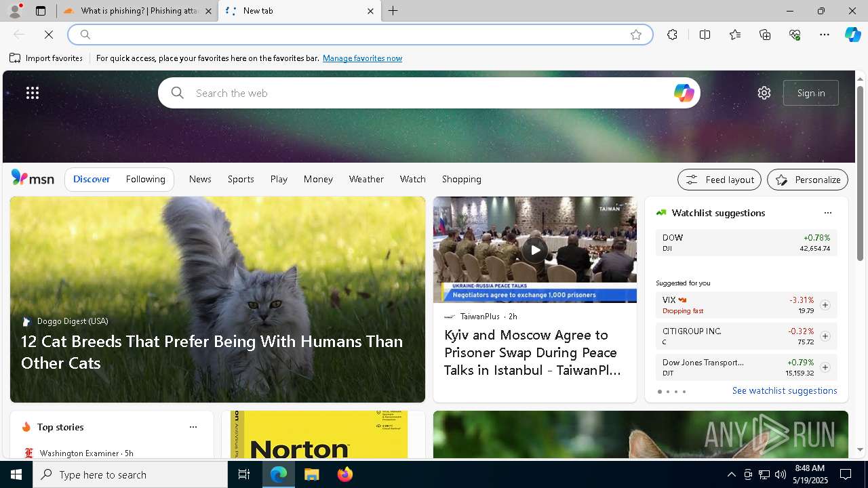The height and width of the screenshot is (488, 868).
Task: Open Windows Start menu
Action: pos(16,474)
